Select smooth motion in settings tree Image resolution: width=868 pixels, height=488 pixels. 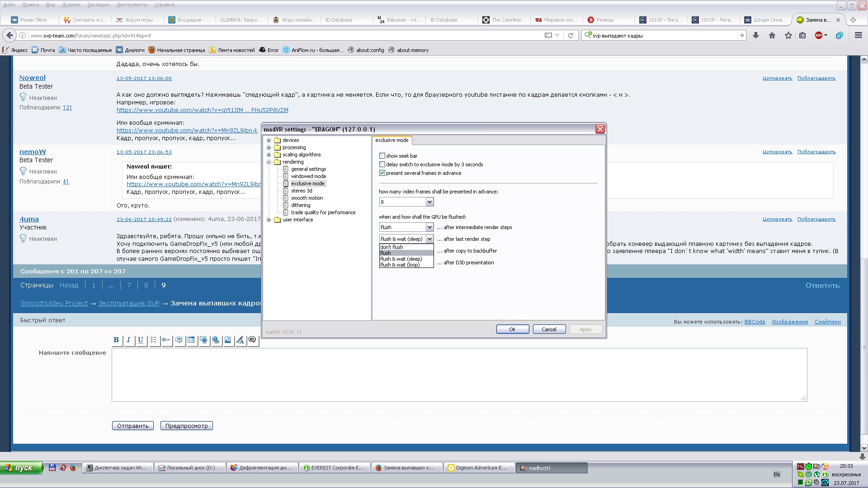(307, 198)
